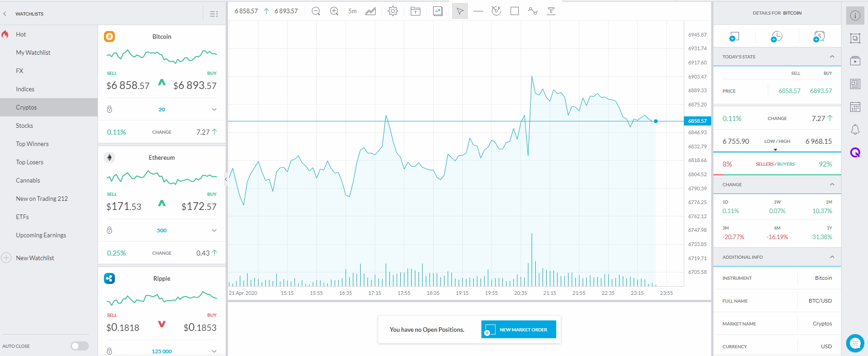Zoom in the chart with the plus magnifier
The width and height of the screenshot is (868, 356).
(x=334, y=11)
